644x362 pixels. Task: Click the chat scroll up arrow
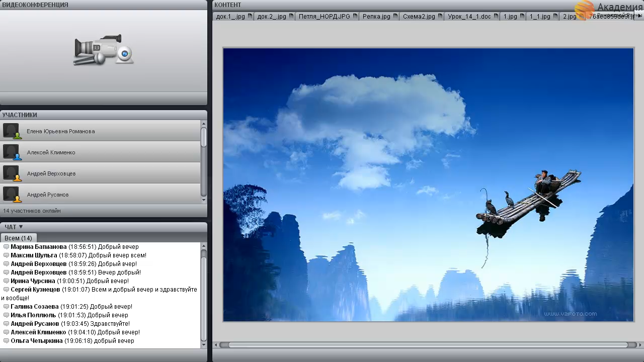coord(204,246)
